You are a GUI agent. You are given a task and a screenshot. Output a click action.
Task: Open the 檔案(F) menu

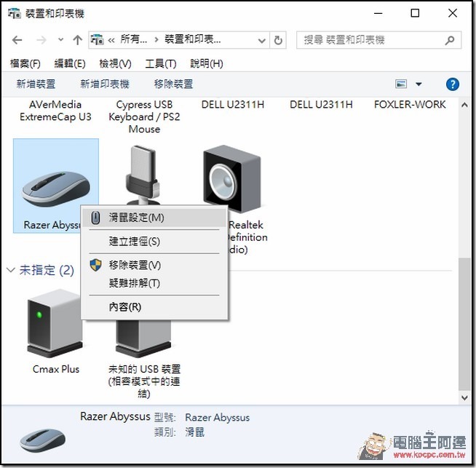(x=25, y=63)
